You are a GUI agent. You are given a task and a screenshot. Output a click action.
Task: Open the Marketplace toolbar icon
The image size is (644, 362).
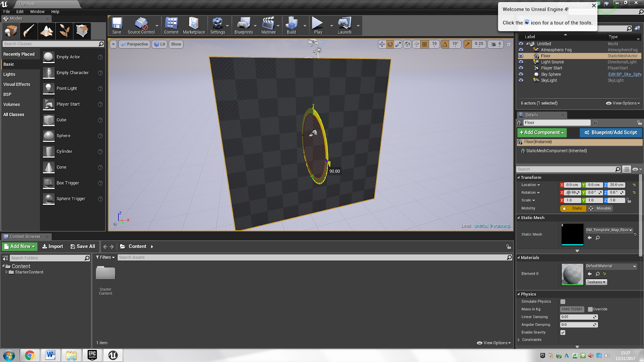[x=194, y=26]
